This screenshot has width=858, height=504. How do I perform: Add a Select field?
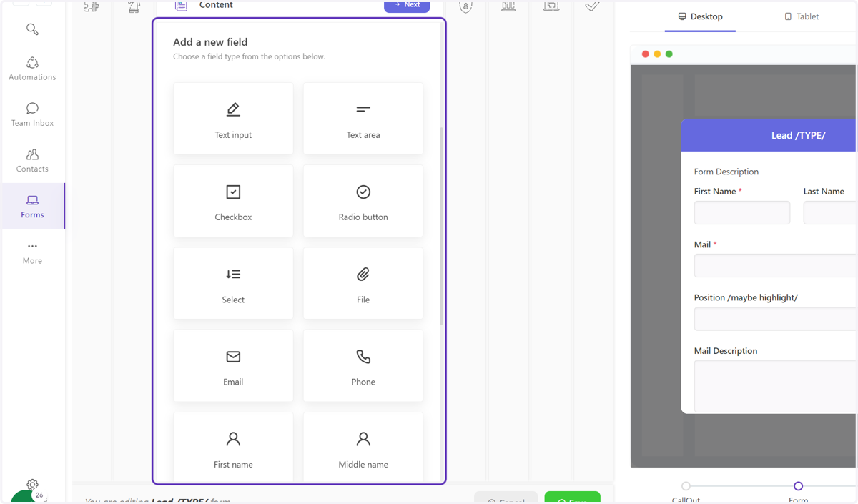coord(233,283)
